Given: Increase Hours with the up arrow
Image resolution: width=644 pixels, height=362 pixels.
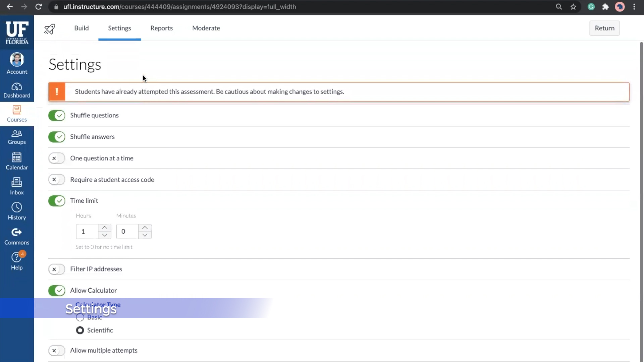Looking at the screenshot, I should coord(105,228).
